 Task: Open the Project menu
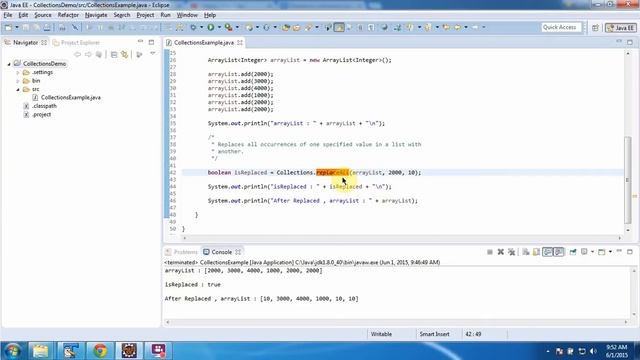pyautogui.click(x=145, y=15)
